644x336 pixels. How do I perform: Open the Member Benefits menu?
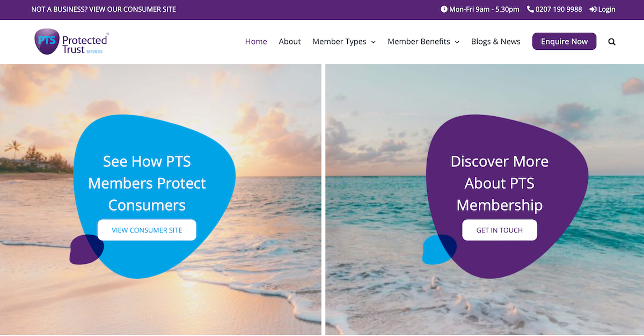coord(419,42)
